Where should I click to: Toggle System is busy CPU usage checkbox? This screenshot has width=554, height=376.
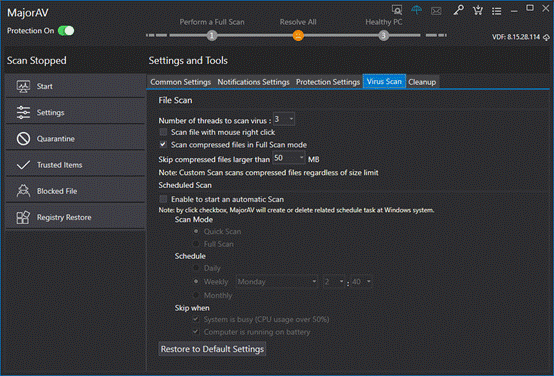point(195,319)
